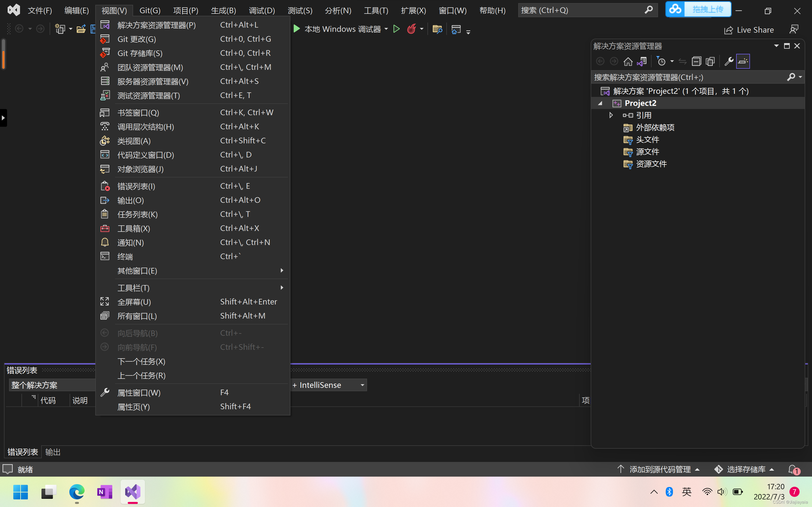The width and height of the screenshot is (812, 507).
Task: Collapse the Project2 tree node
Action: pos(600,103)
